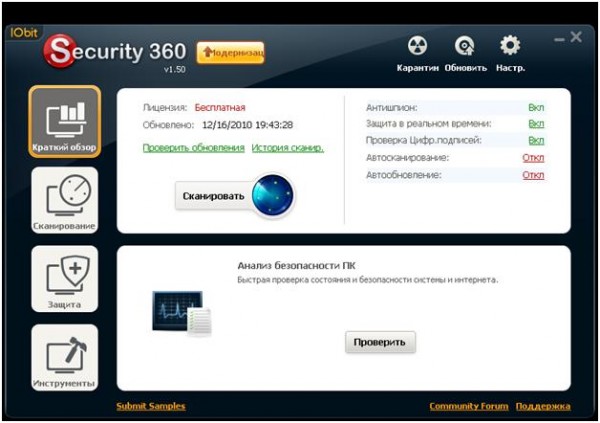
Task: Open the Поддержка support link
Action: (x=543, y=406)
